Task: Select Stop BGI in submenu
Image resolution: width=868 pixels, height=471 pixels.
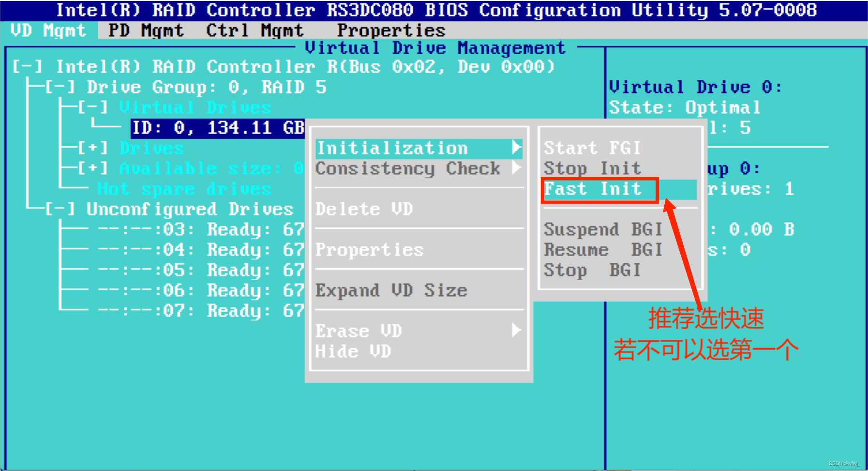Action: tap(592, 270)
